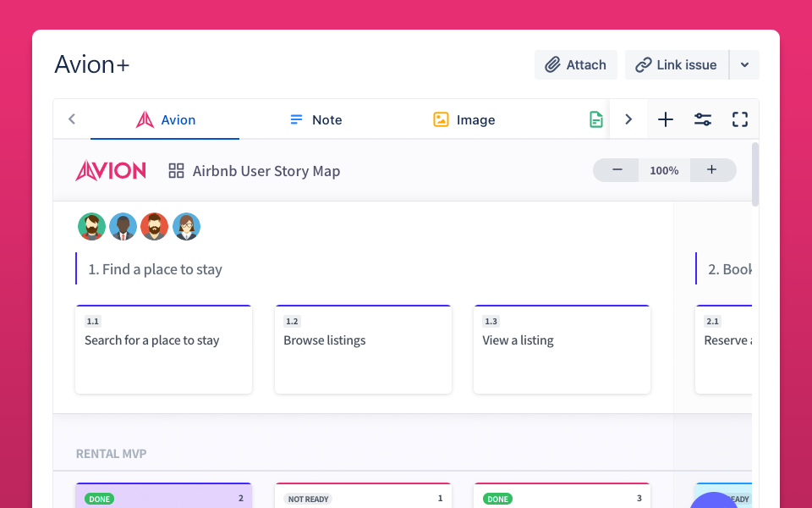This screenshot has height=508, width=812.
Task: Open the Note tab
Action: tap(315, 119)
